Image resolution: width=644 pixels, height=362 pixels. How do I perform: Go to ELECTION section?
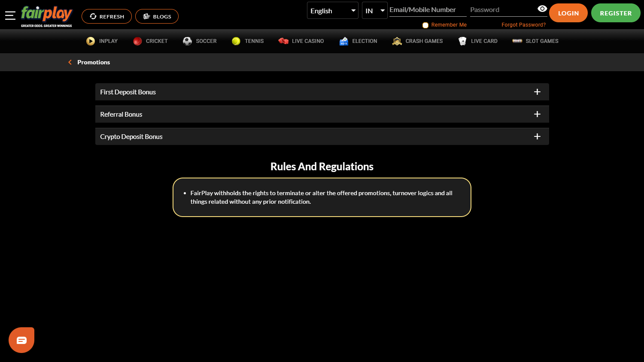click(365, 41)
